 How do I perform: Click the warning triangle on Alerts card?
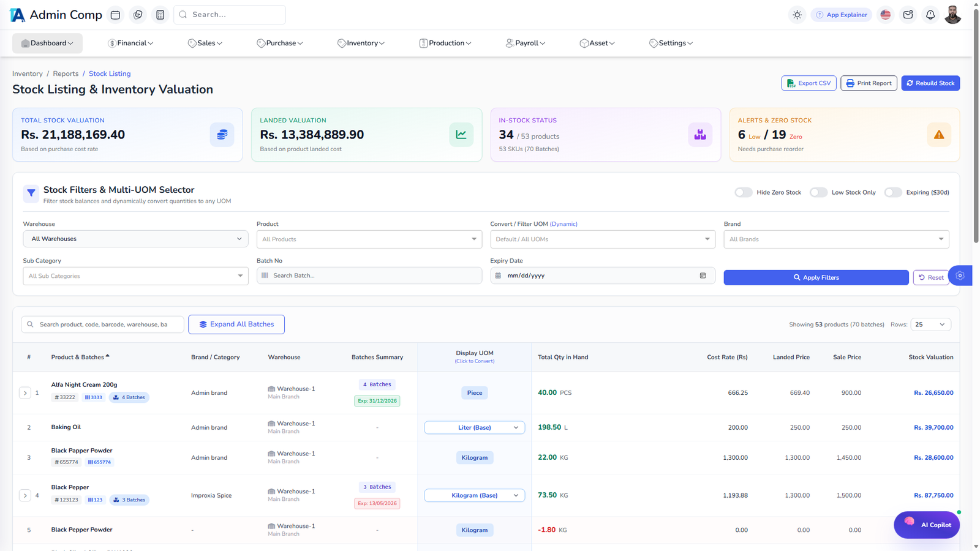click(x=939, y=135)
